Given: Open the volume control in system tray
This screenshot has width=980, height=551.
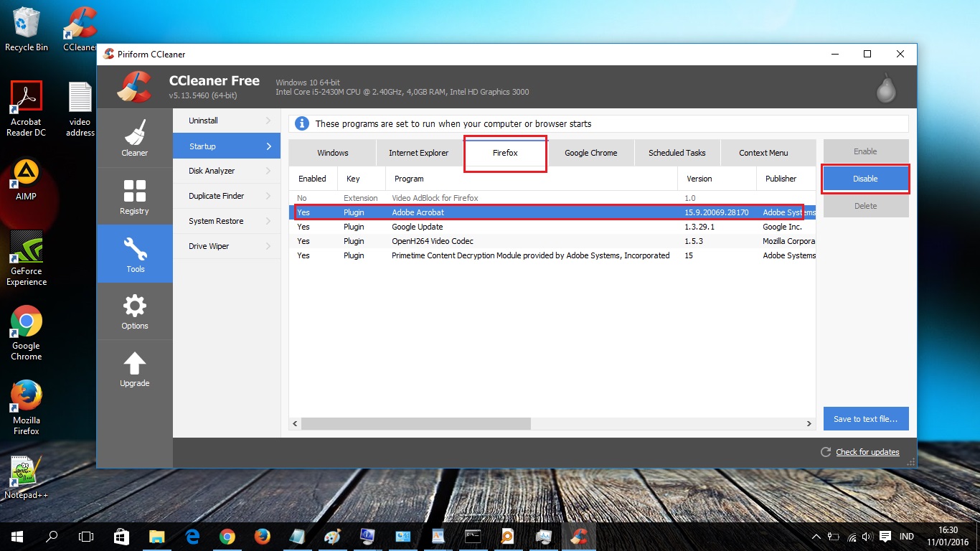Looking at the screenshot, I should coord(867,537).
